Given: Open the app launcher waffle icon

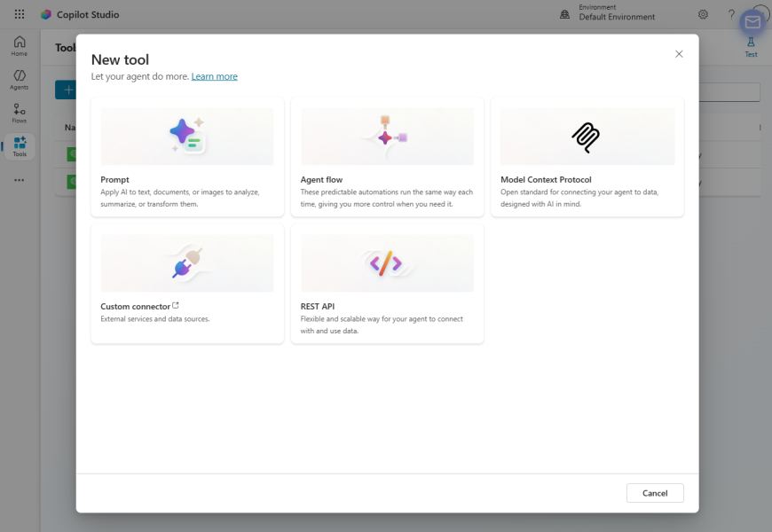Looking at the screenshot, I should (x=20, y=14).
